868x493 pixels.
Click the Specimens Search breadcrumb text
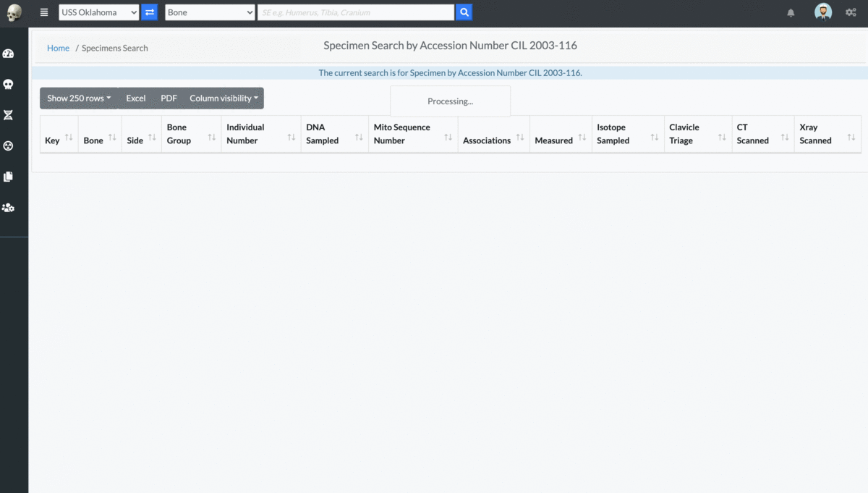point(114,48)
